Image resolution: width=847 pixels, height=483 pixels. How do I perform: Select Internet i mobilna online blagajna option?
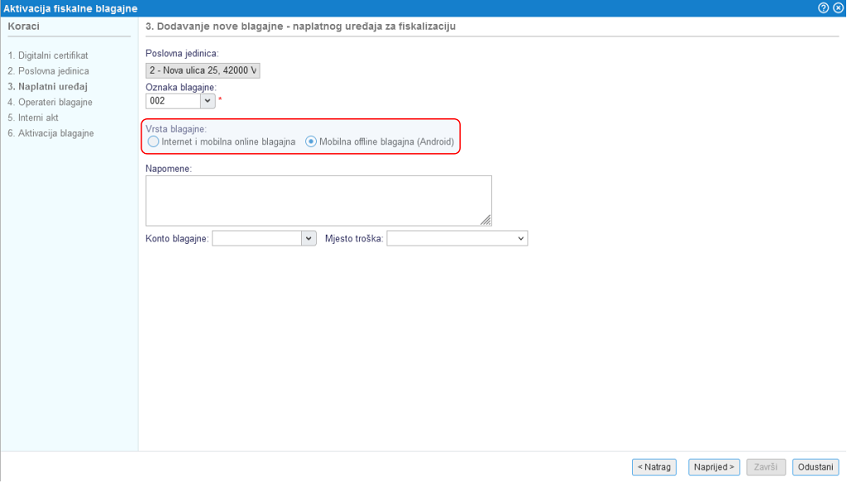pyautogui.click(x=153, y=142)
